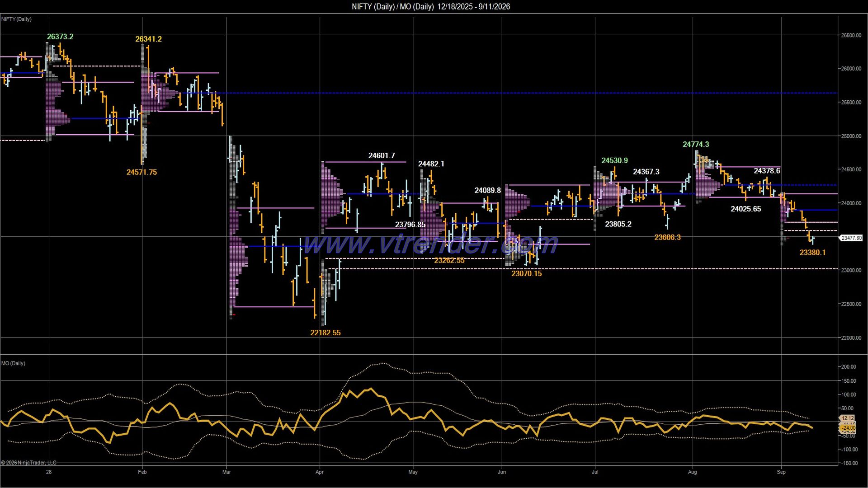Click the 24025.65 price label
This screenshot has height=488, width=868.
745,209
